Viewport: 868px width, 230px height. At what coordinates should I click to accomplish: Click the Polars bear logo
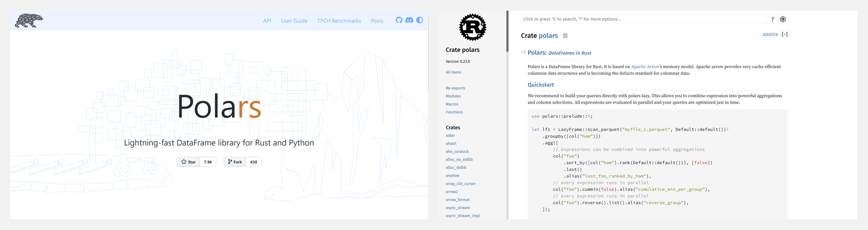(29, 21)
